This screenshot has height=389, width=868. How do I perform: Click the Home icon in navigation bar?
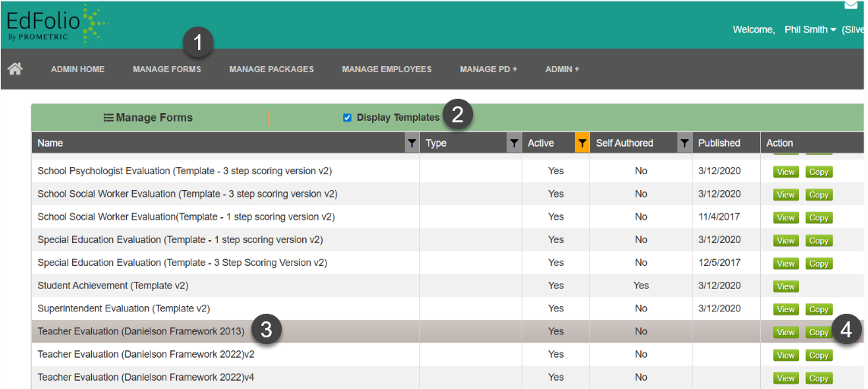(14, 69)
